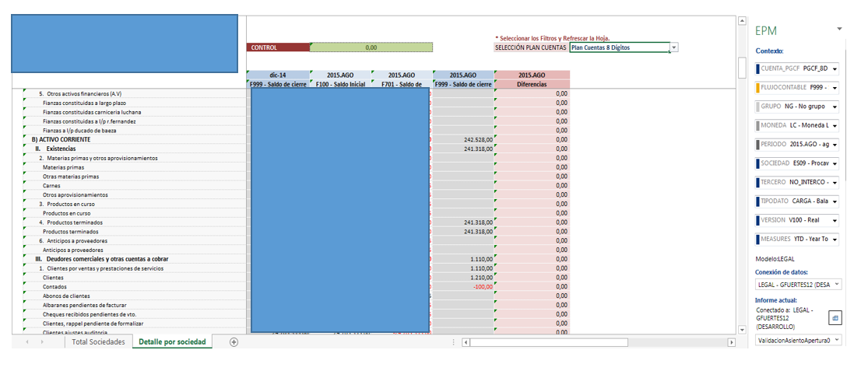Image resolution: width=868 pixels, height=385 pixels.
Task: Open the FLUJOCONTABLE context dropdown
Action: [x=835, y=87]
